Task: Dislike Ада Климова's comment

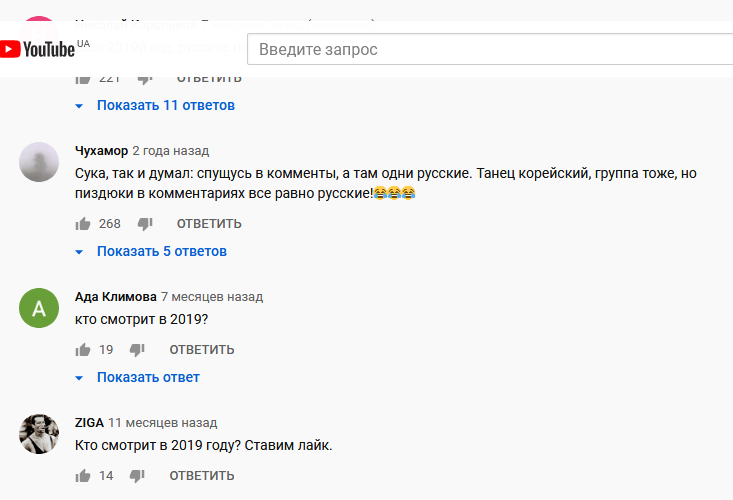Action: pos(137,349)
